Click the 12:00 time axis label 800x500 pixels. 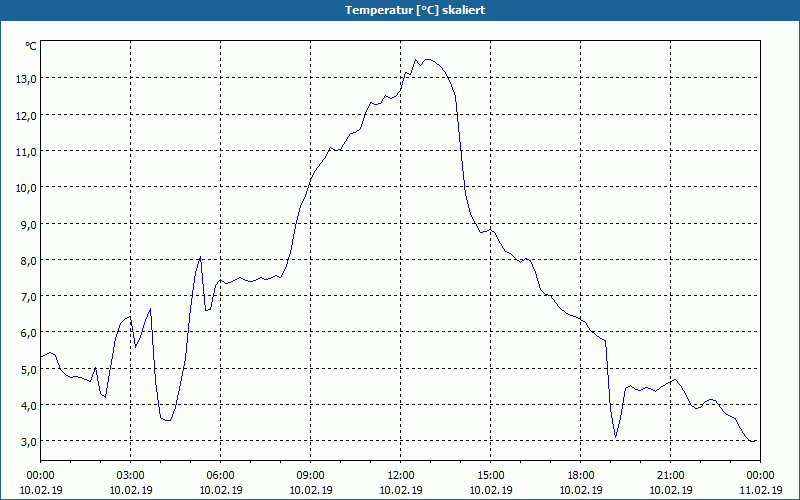point(401,476)
